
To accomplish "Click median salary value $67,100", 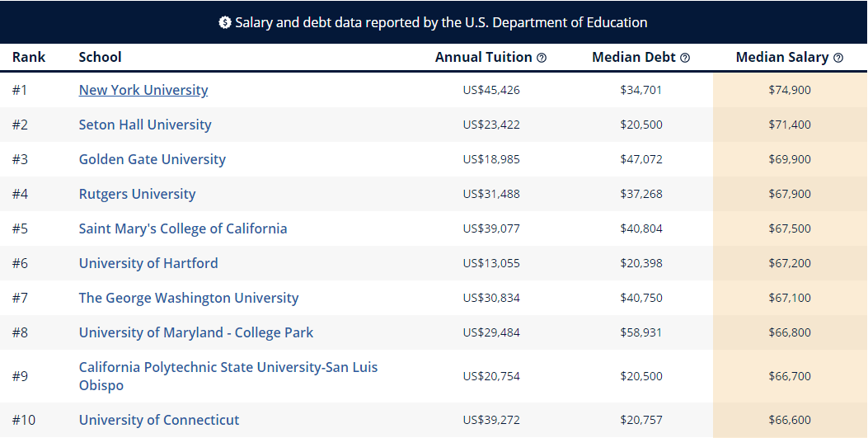I will pyautogui.click(x=790, y=298).
